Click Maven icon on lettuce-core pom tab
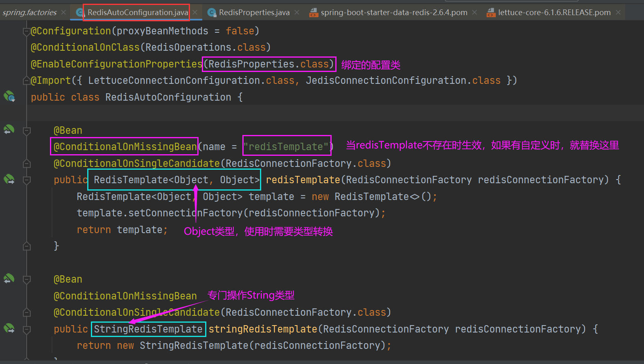 491,13
